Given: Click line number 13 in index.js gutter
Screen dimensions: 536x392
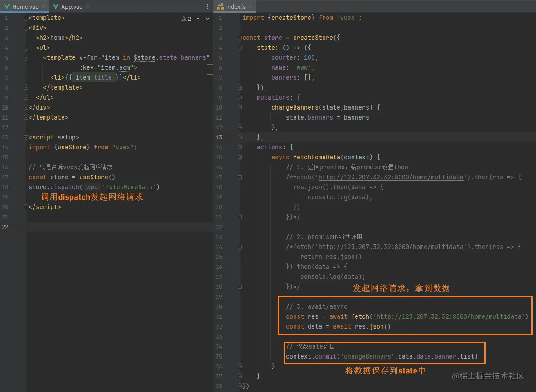Looking at the screenshot, I should (219, 137).
